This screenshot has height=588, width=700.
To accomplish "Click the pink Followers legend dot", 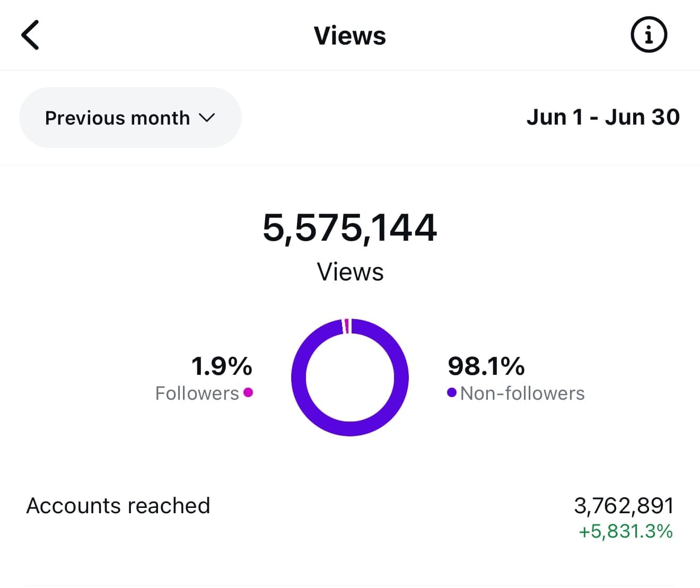I will pyautogui.click(x=248, y=392).
